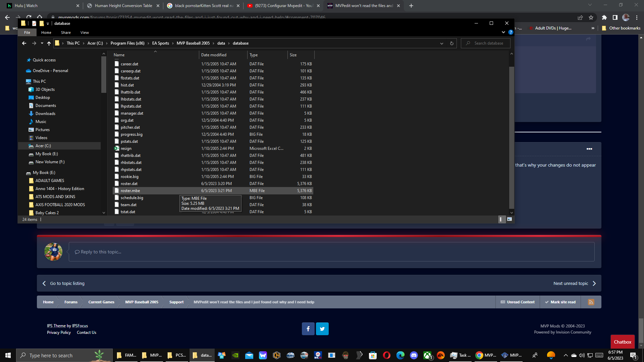Image resolution: width=644 pixels, height=362 pixels.
Task: Share the page via Facebook icon
Action: tap(308, 329)
